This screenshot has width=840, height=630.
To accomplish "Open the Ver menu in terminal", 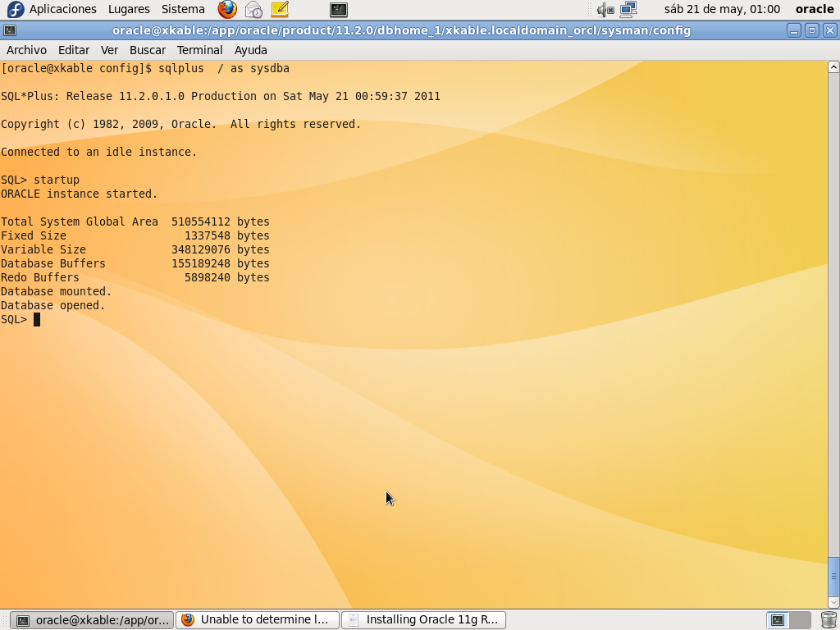I will 109,50.
